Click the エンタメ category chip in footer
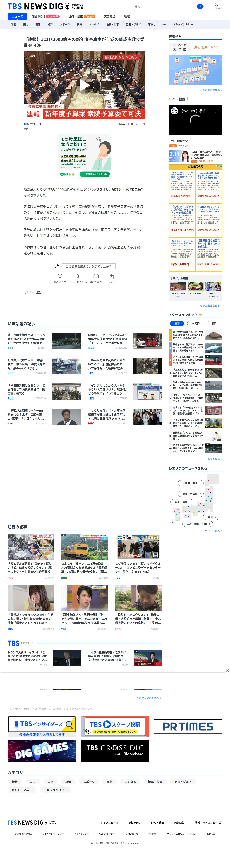230x868 pixels. 130,782
